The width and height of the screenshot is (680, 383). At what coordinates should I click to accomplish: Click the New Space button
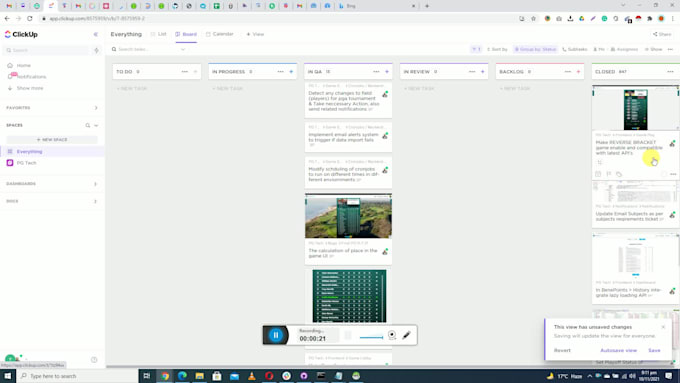(52, 140)
